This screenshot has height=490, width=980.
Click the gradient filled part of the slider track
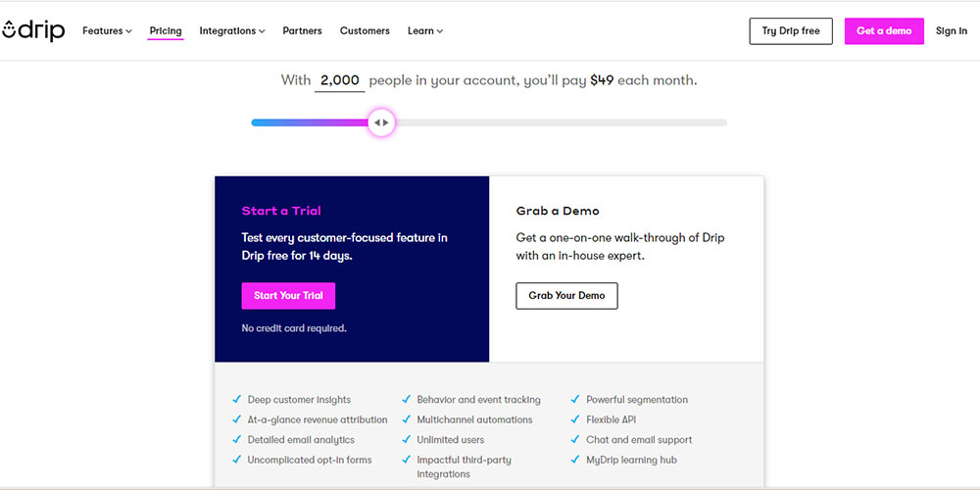pyautogui.click(x=310, y=122)
